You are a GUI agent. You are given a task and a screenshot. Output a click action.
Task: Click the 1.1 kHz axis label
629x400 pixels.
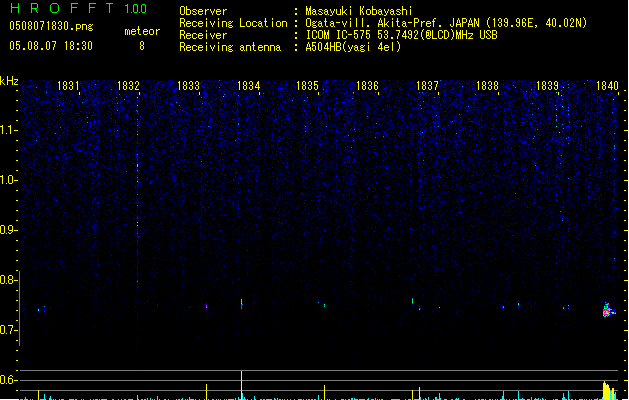click(8, 130)
